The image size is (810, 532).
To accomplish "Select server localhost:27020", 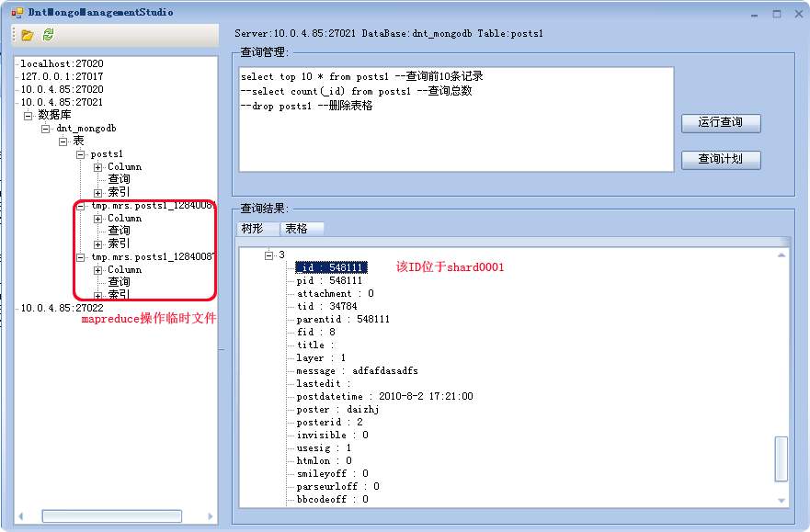I will pyautogui.click(x=62, y=64).
